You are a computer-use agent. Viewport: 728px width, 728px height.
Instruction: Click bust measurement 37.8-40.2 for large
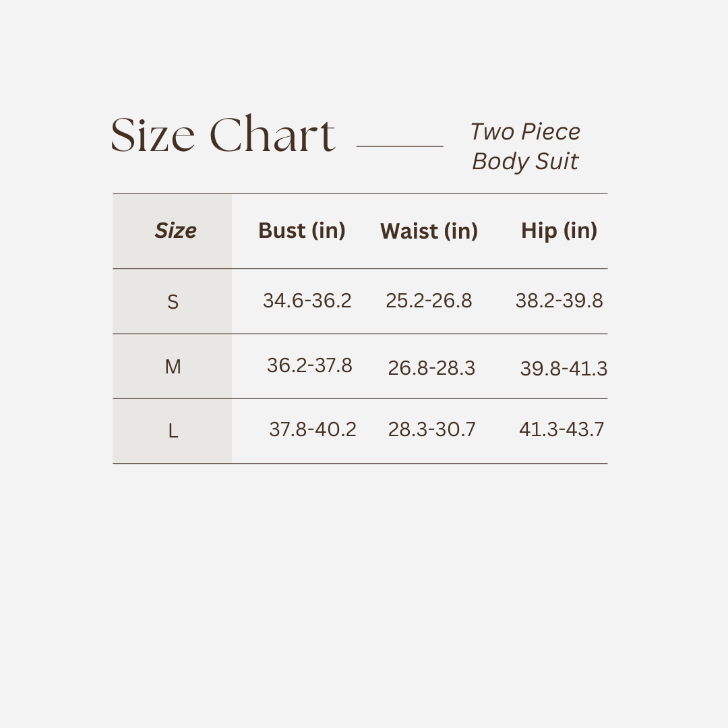pyautogui.click(x=312, y=429)
